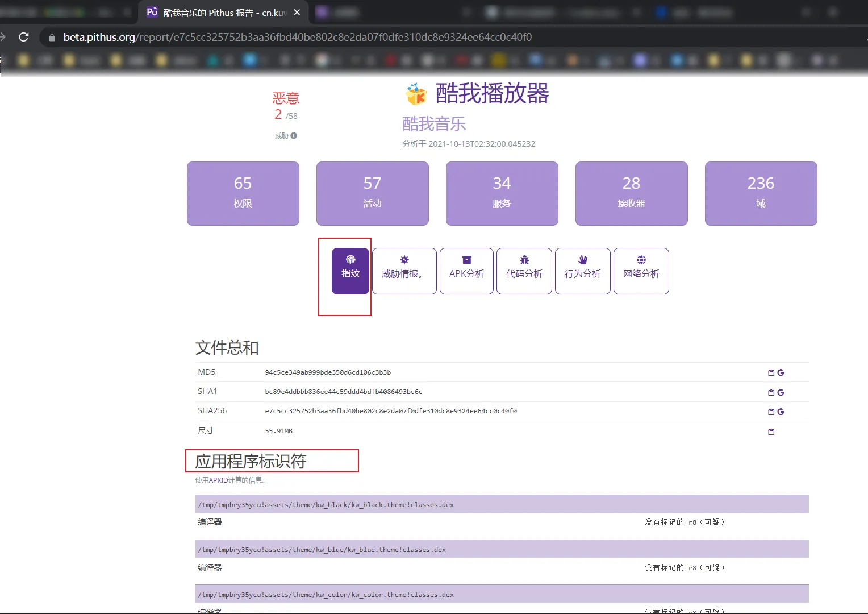
Task: Click the 65 权限 permissions card
Action: 243,193
